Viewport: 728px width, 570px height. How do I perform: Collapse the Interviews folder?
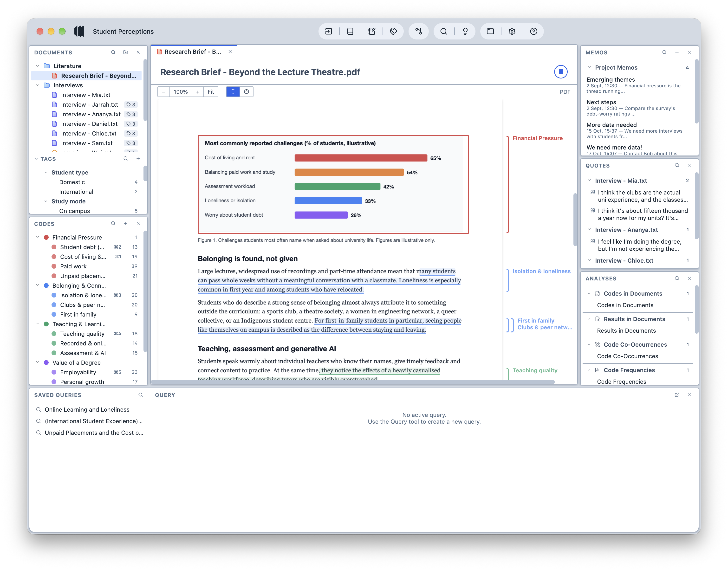coord(38,85)
